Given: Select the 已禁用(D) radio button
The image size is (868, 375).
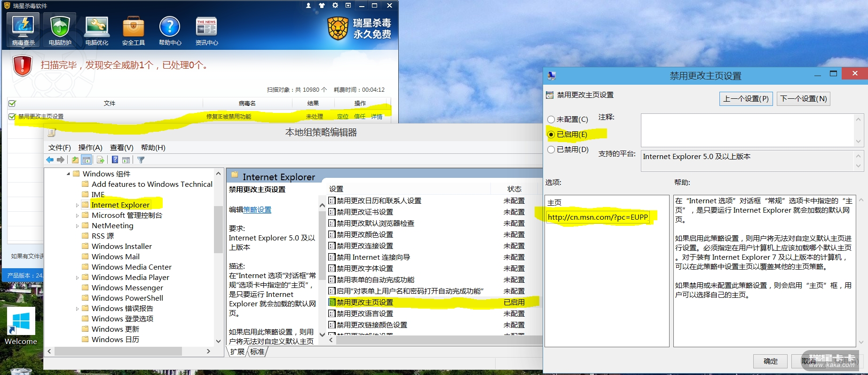Looking at the screenshot, I should click(551, 150).
